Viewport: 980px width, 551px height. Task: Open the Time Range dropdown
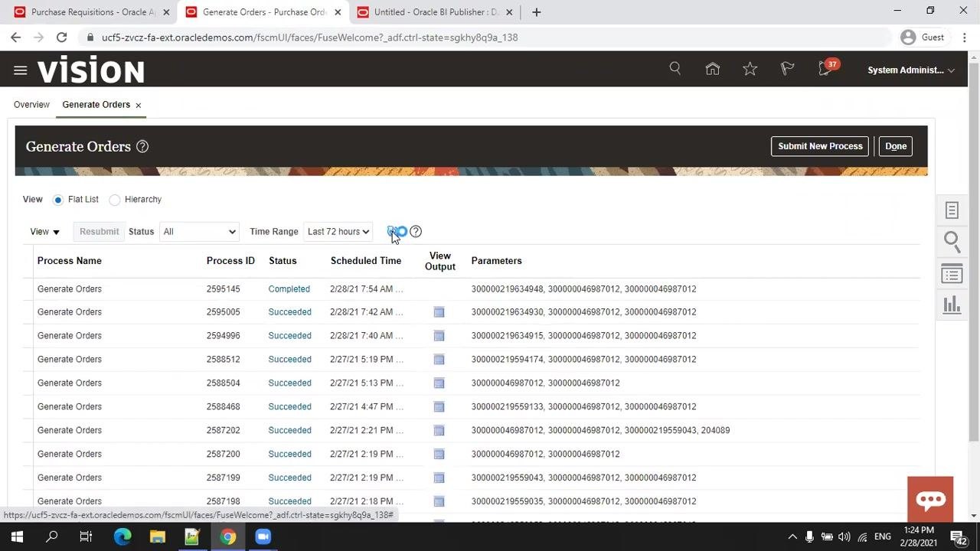click(338, 232)
